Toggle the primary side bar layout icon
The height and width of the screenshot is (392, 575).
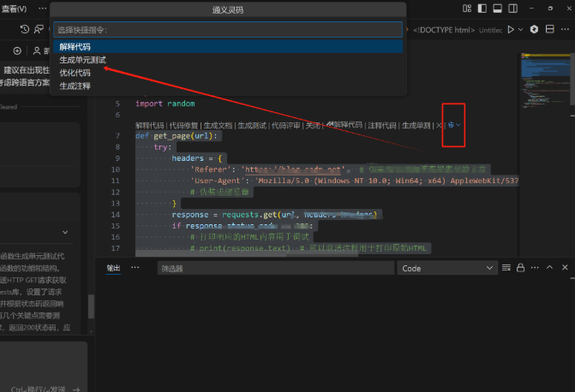point(482,9)
